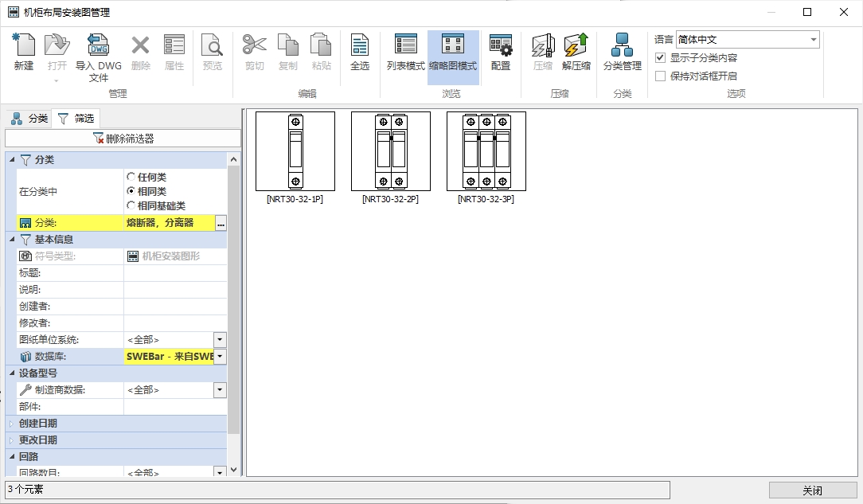
Task: Click the 关闭 button
Action: click(x=812, y=490)
